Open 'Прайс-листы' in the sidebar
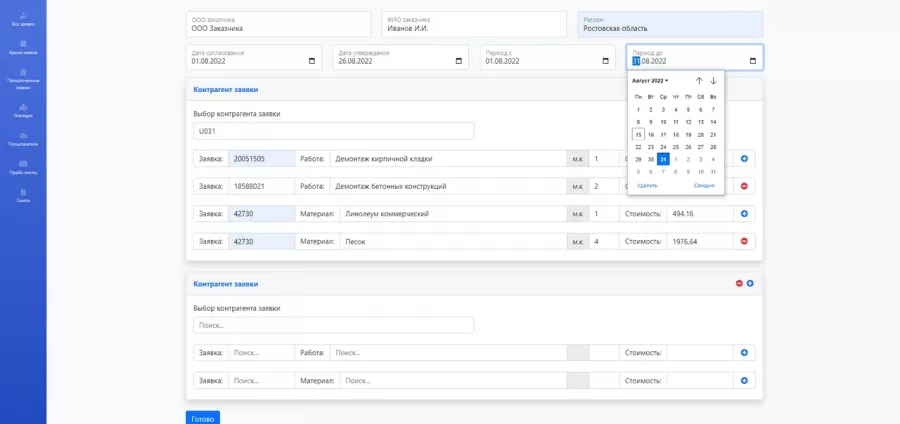 tap(22, 166)
